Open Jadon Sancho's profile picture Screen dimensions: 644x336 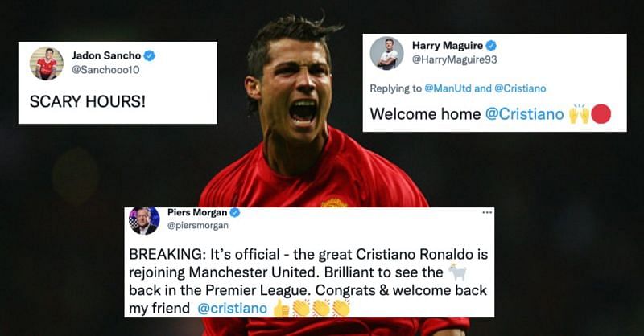47,64
